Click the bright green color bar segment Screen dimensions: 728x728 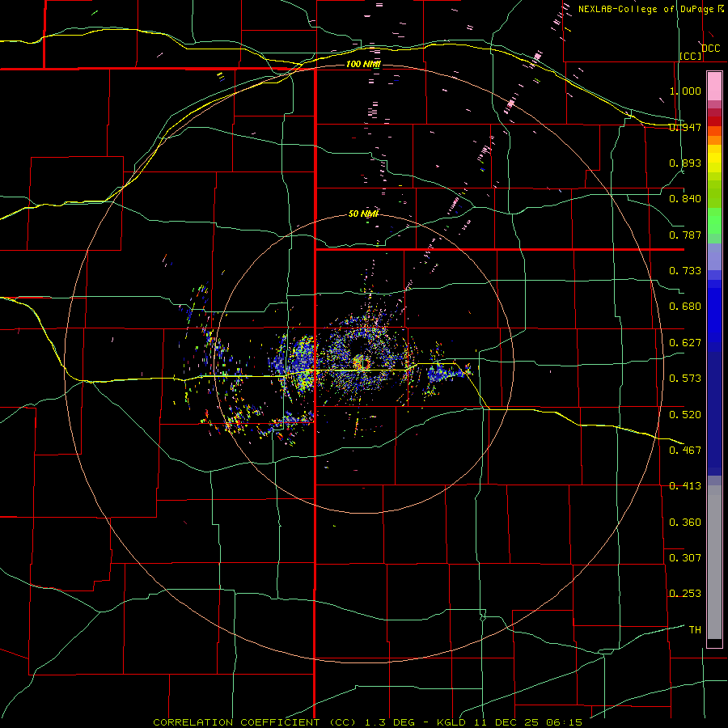click(x=714, y=221)
